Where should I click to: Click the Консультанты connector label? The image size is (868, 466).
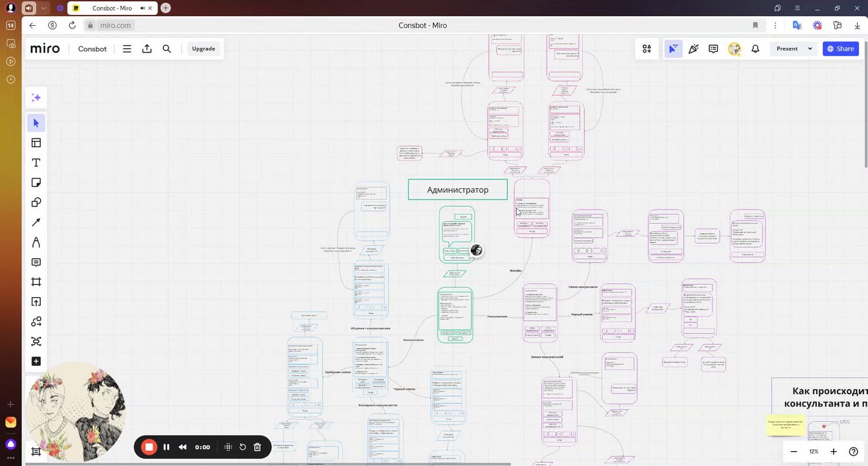[x=413, y=340]
